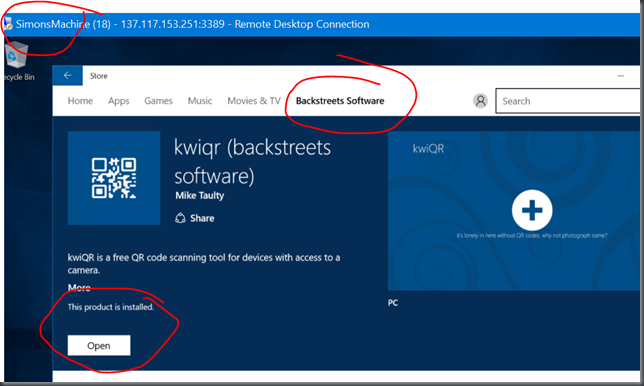Click the 'PC' label under the screenshot

coord(393,303)
